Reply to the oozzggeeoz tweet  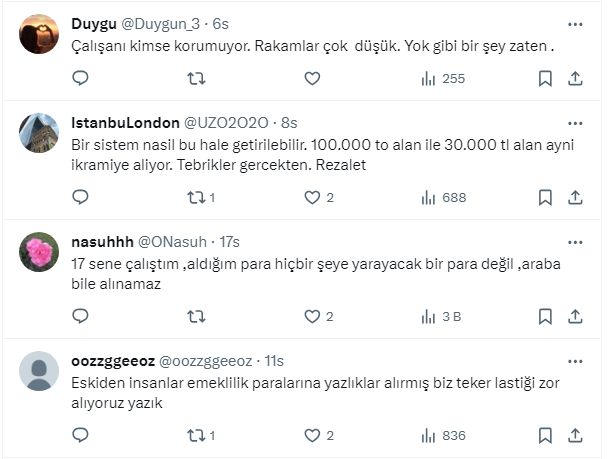point(81,435)
